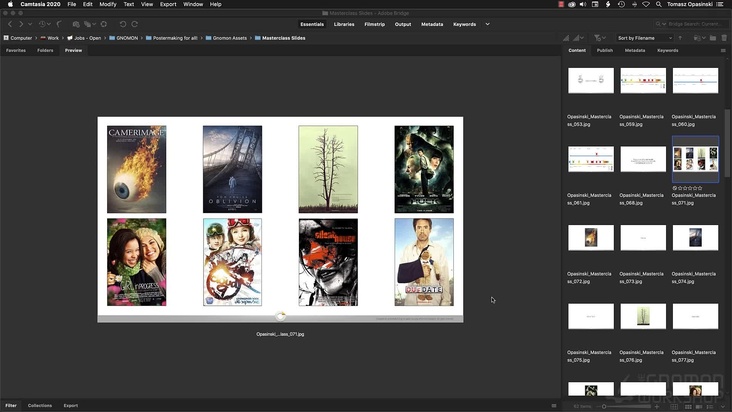Viewport: 732px width, 412px height.
Task: Click the Time Machine icon in the menu bar
Action: 621,4
